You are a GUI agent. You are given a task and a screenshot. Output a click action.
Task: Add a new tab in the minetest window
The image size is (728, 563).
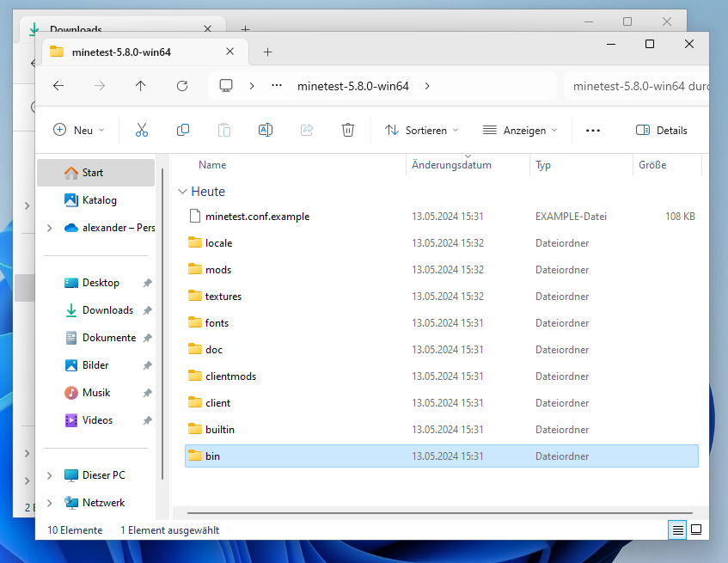[x=267, y=52]
